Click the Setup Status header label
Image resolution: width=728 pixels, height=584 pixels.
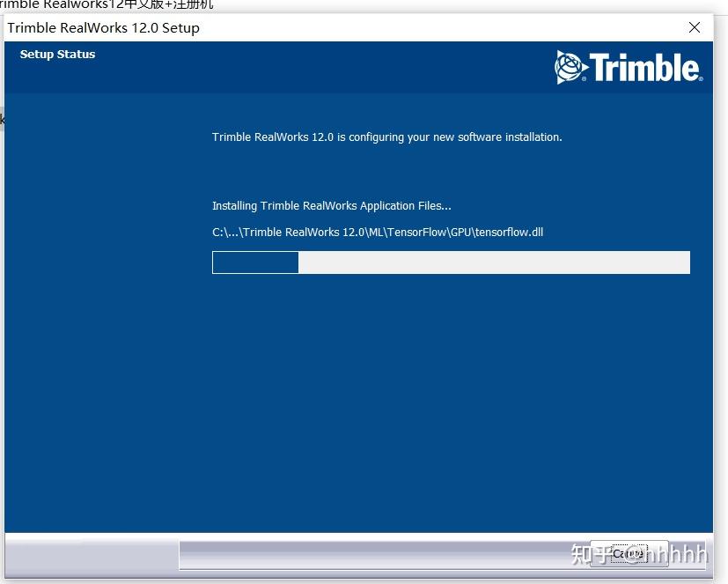[57, 54]
